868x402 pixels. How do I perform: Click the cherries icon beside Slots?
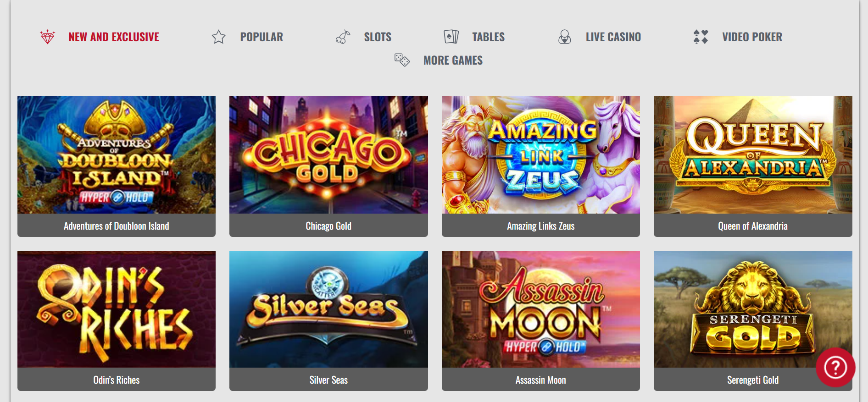coord(343,37)
